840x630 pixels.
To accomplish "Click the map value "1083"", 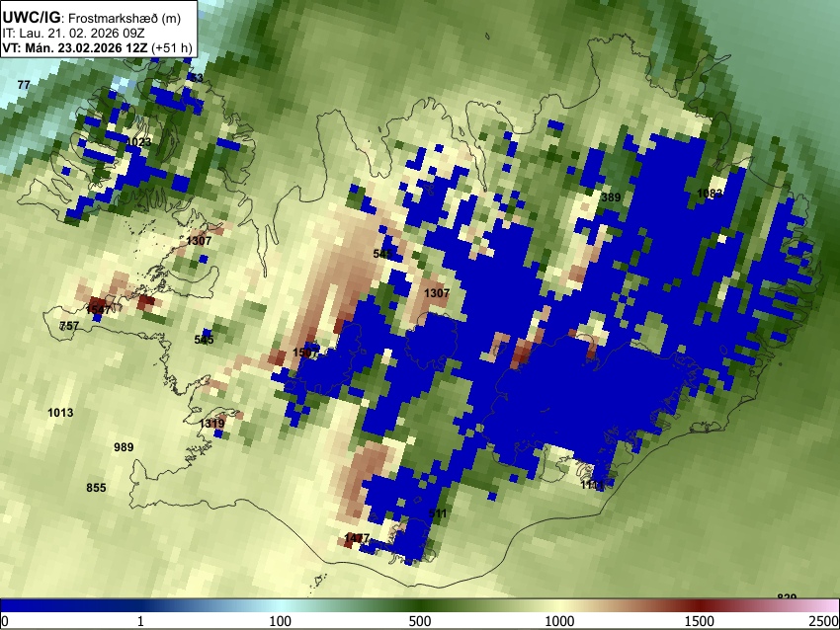I will 710,194.
